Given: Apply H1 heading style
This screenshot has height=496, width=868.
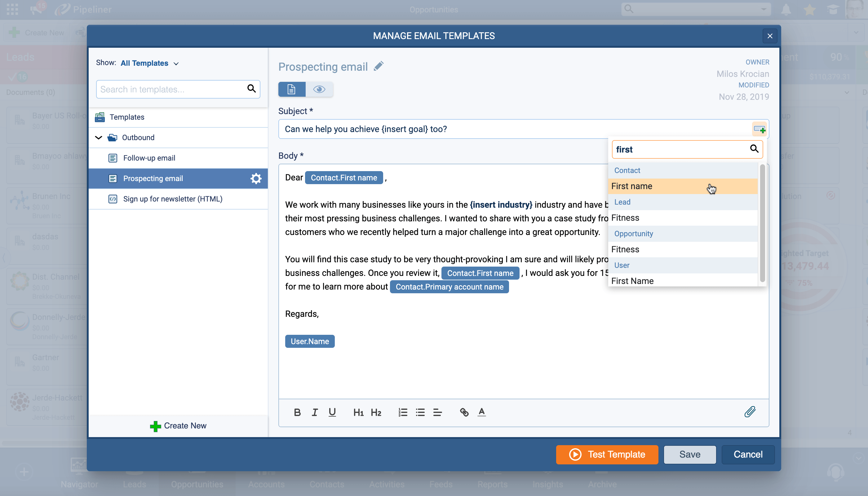Looking at the screenshot, I should [x=358, y=413].
